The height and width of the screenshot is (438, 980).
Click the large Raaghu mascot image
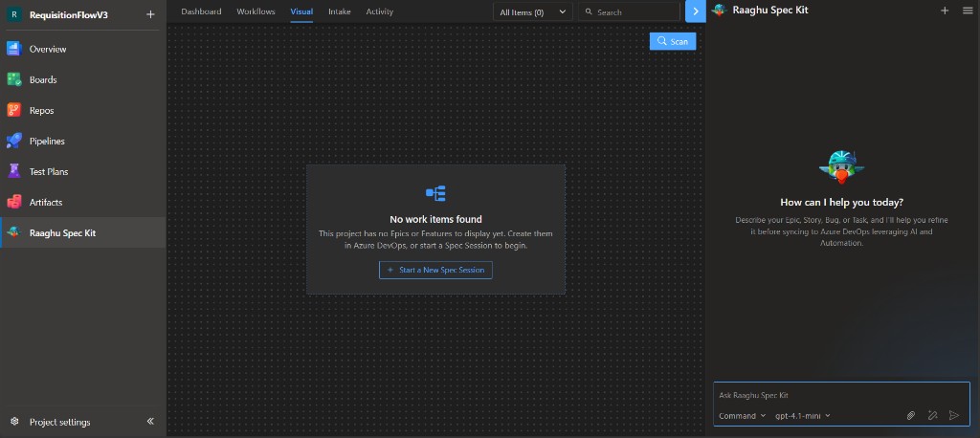tap(841, 166)
